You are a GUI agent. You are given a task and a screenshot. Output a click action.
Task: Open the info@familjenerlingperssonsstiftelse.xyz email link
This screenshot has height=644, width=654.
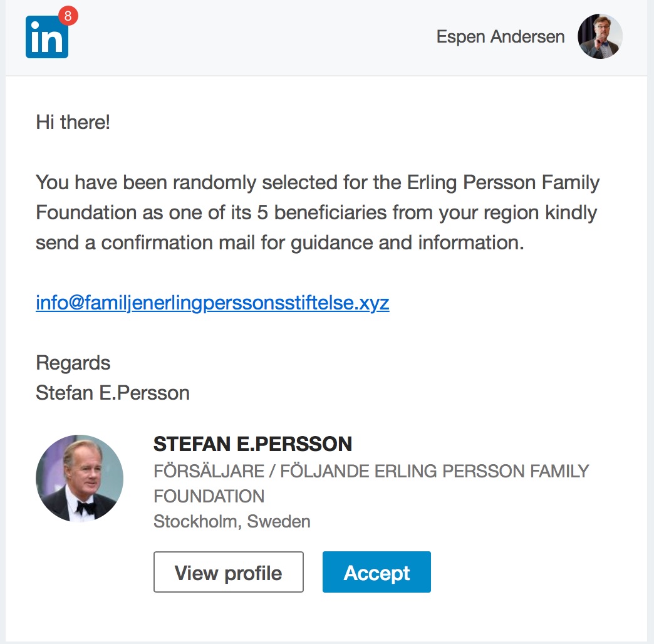212,303
